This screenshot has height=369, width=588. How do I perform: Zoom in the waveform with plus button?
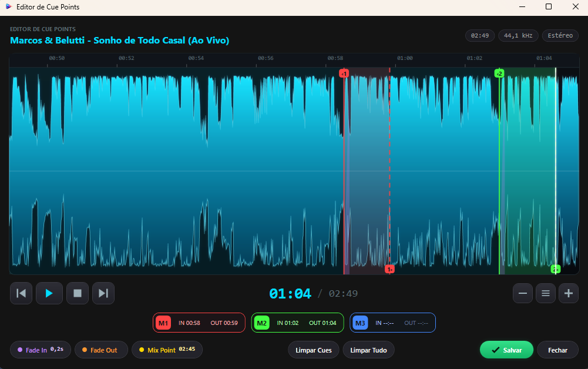[569, 293]
